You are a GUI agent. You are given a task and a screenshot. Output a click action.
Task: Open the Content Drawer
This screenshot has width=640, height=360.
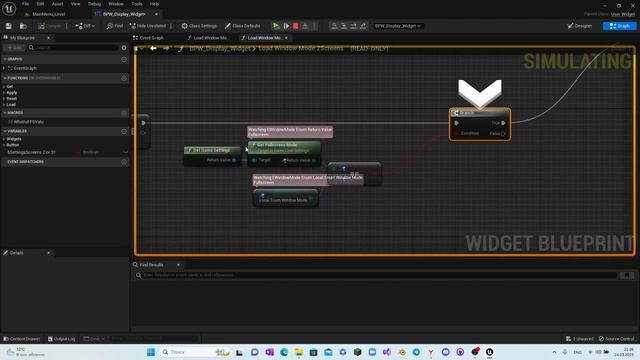click(22, 339)
